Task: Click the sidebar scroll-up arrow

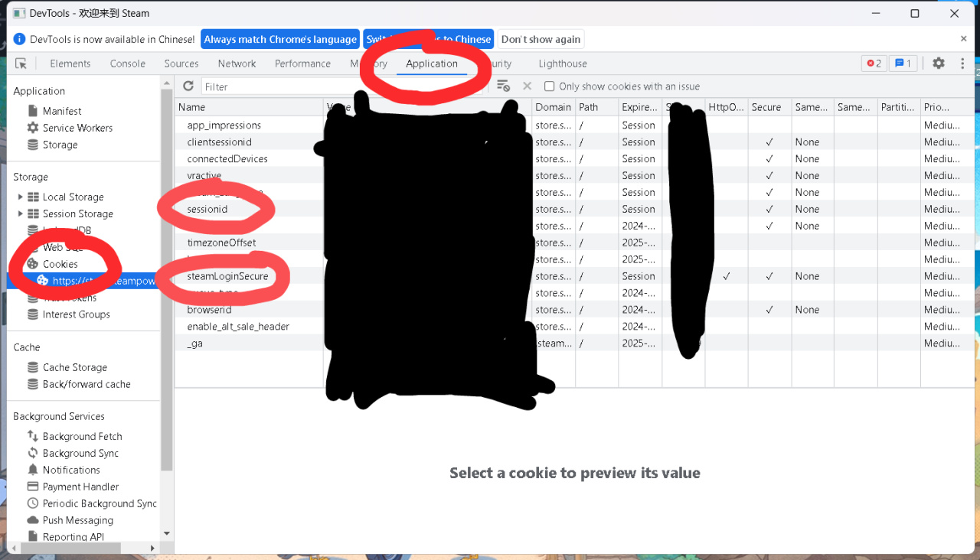Action: click(x=166, y=83)
